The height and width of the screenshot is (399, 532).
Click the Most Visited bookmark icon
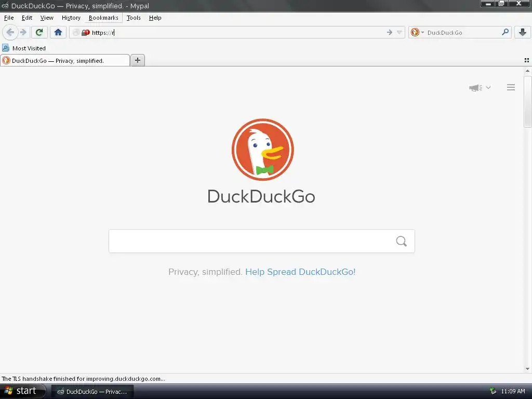[x=6, y=48]
